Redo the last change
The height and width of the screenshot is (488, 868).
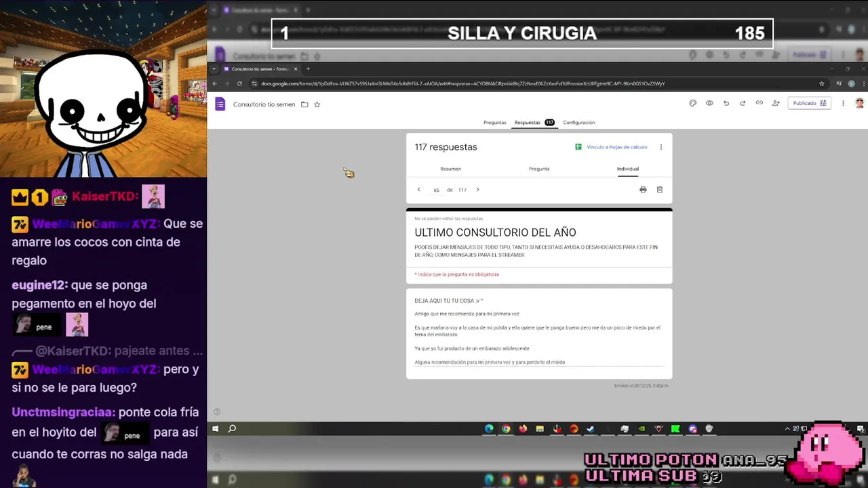[743, 103]
